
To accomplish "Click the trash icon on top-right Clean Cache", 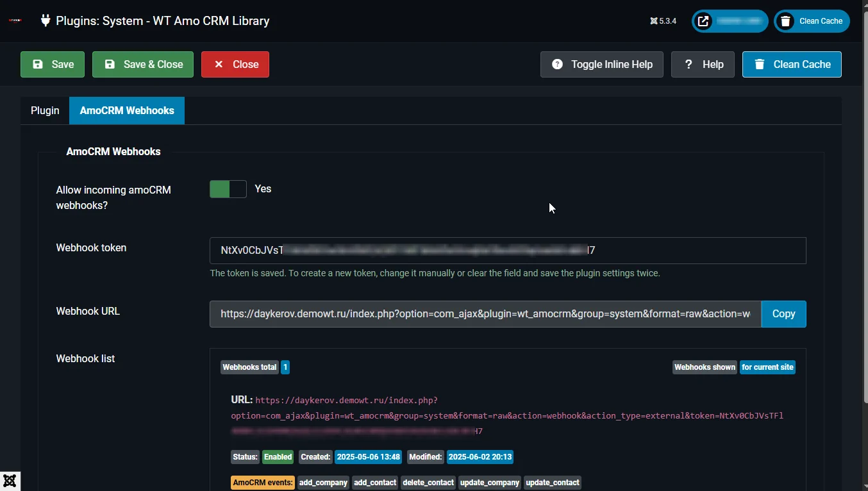I will coord(785,21).
